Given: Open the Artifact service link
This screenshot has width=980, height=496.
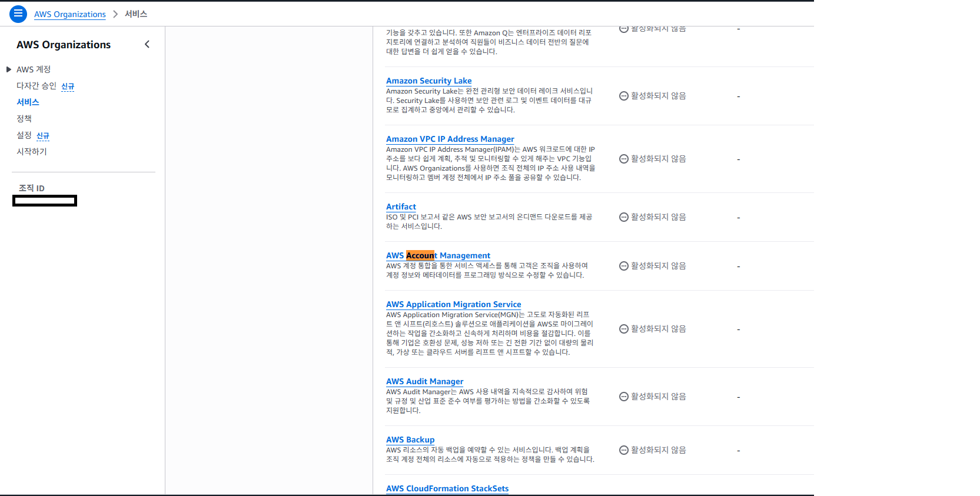Looking at the screenshot, I should (x=401, y=207).
